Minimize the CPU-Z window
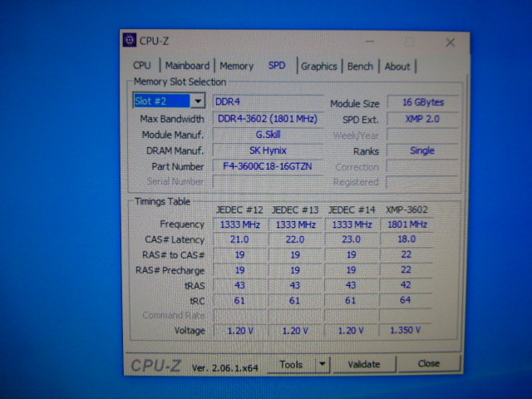532x399 pixels. [370, 42]
